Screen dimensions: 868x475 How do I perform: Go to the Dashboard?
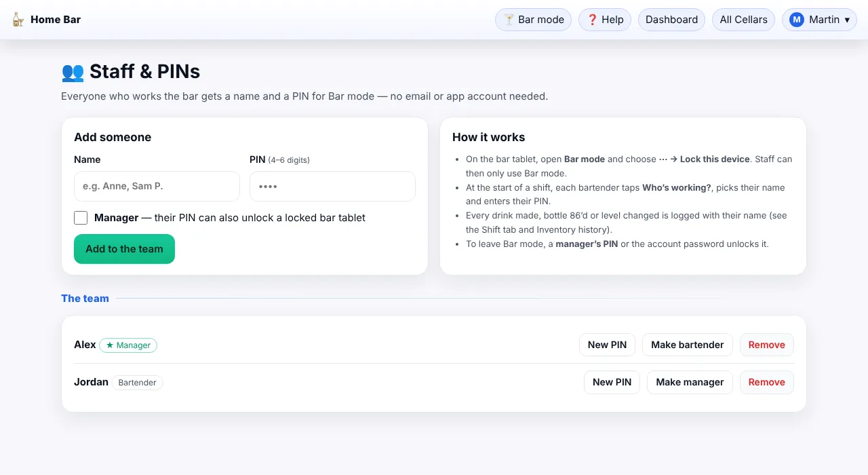tap(671, 20)
